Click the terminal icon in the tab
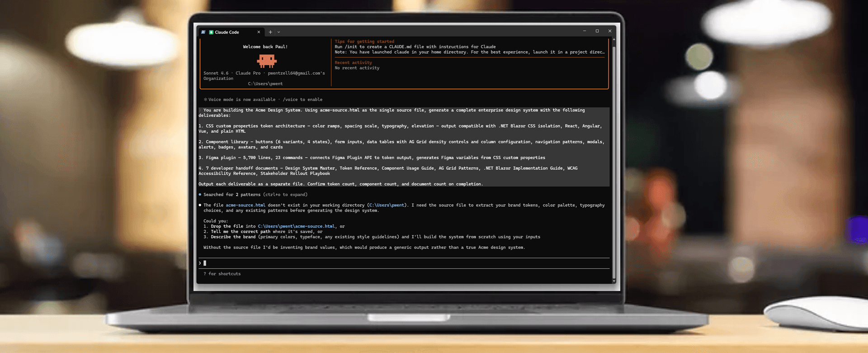 click(x=203, y=32)
